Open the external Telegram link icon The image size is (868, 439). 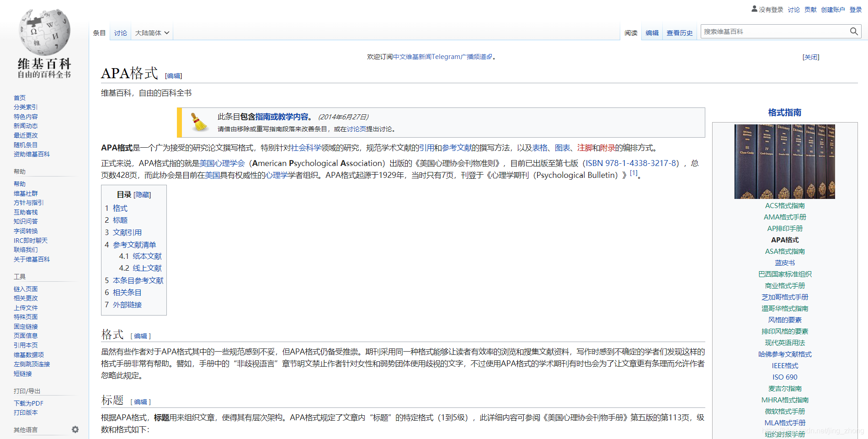(x=490, y=57)
